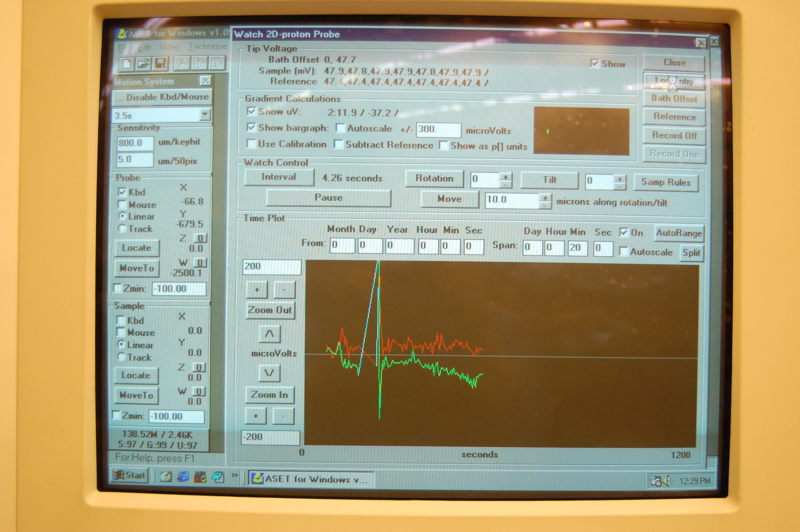Click the Open folder toolbar icon
The width and height of the screenshot is (800, 532).
click(x=143, y=64)
